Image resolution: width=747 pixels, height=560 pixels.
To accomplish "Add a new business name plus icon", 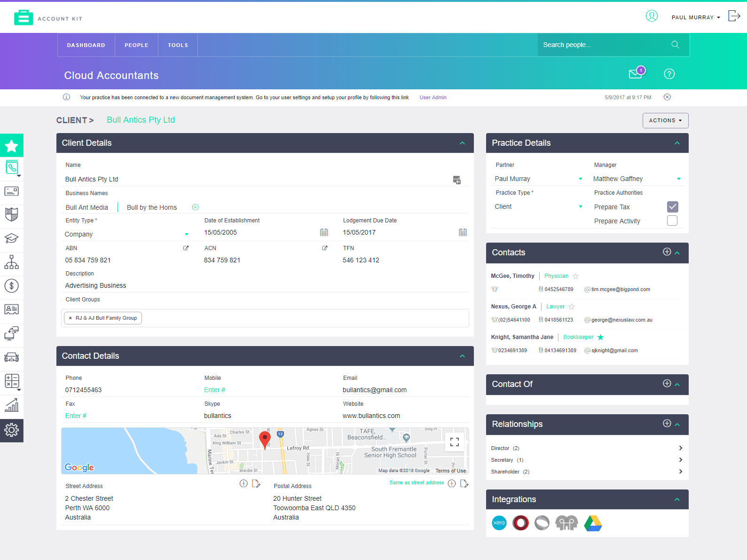I will [196, 207].
